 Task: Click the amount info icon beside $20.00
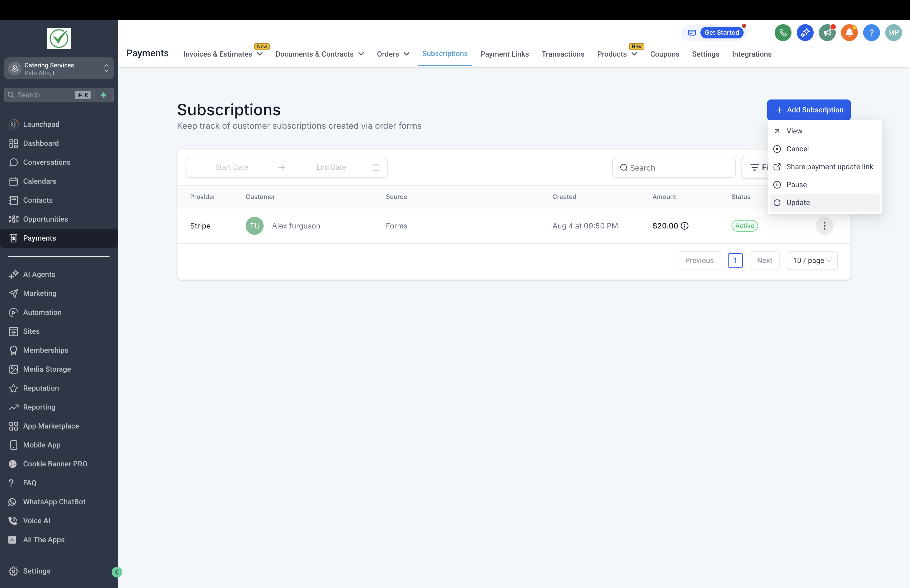(x=685, y=226)
